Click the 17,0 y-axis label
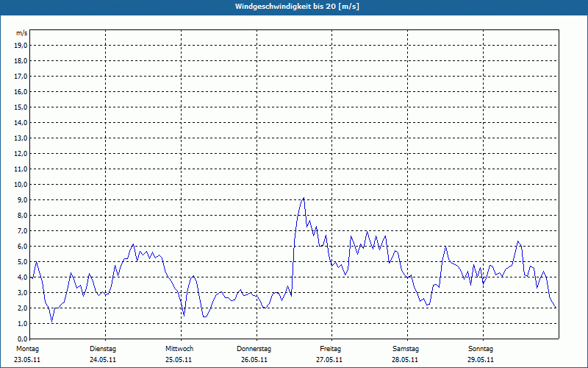The image size is (588, 368). click(21, 77)
